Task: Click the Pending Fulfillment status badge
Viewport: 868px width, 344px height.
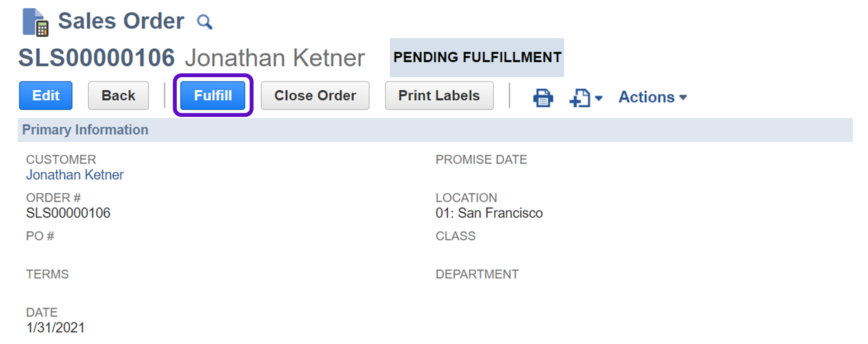Action: pos(477,58)
